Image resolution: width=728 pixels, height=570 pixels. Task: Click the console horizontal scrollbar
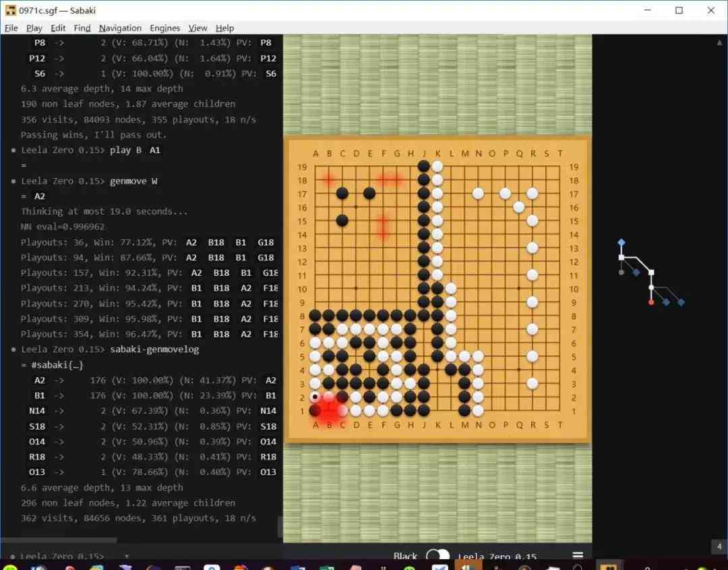59,540
